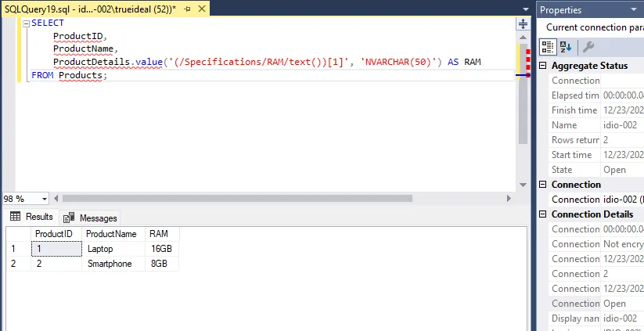Click the Results grid icon
This screenshot has height=331, width=644.
[x=15, y=217]
